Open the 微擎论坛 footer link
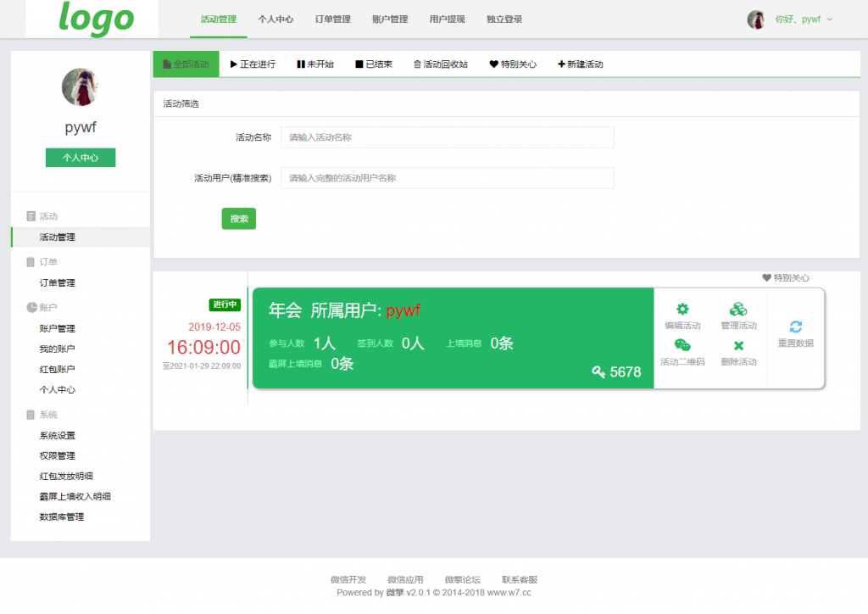Image resolution: width=868 pixels, height=614 pixels. (x=462, y=580)
